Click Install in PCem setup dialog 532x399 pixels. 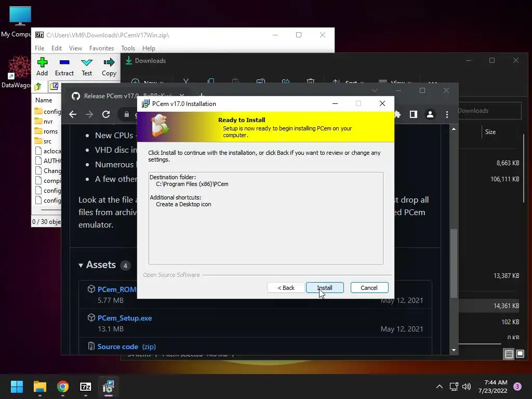[x=325, y=288]
